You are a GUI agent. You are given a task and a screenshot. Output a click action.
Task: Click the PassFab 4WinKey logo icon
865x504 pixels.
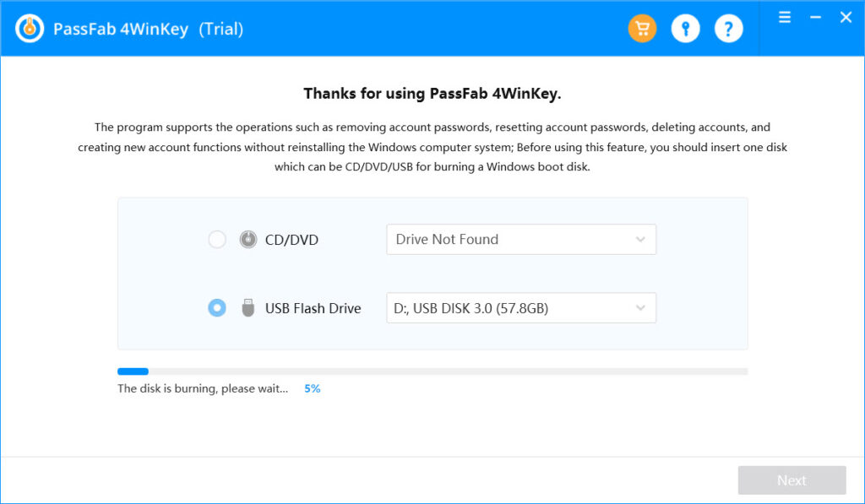[30, 28]
